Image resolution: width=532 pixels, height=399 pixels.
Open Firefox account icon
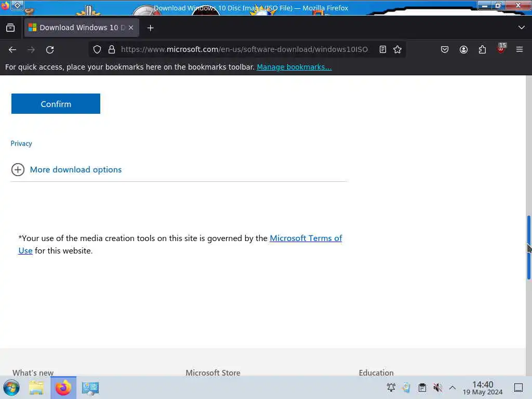pyautogui.click(x=463, y=49)
